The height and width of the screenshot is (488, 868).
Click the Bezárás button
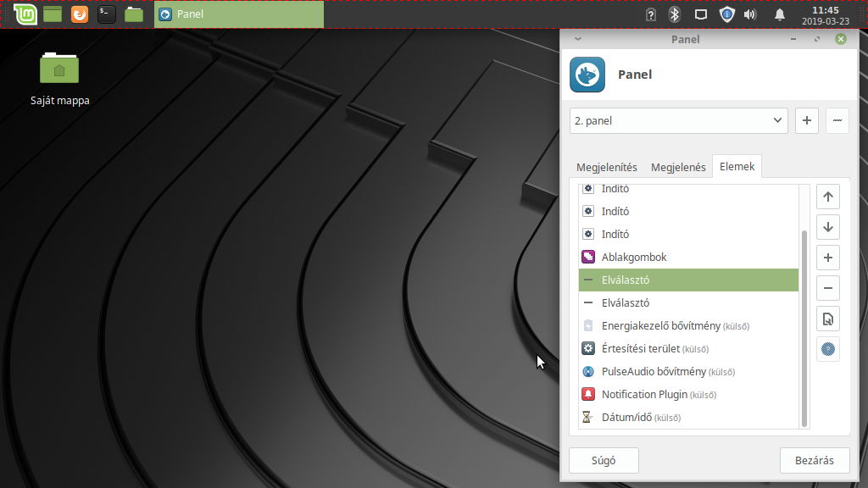[x=815, y=460]
